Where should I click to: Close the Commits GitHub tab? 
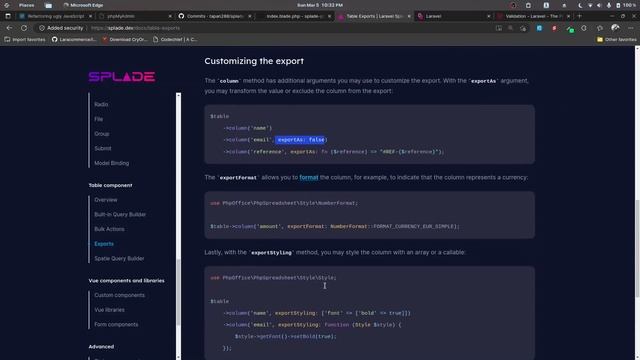(x=249, y=16)
